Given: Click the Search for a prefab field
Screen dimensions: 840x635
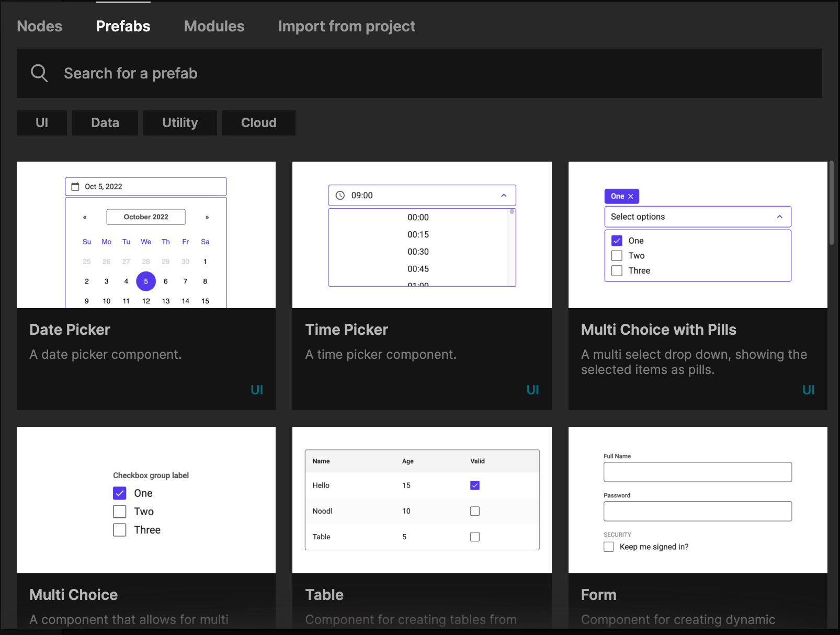Looking at the screenshot, I should coord(418,73).
